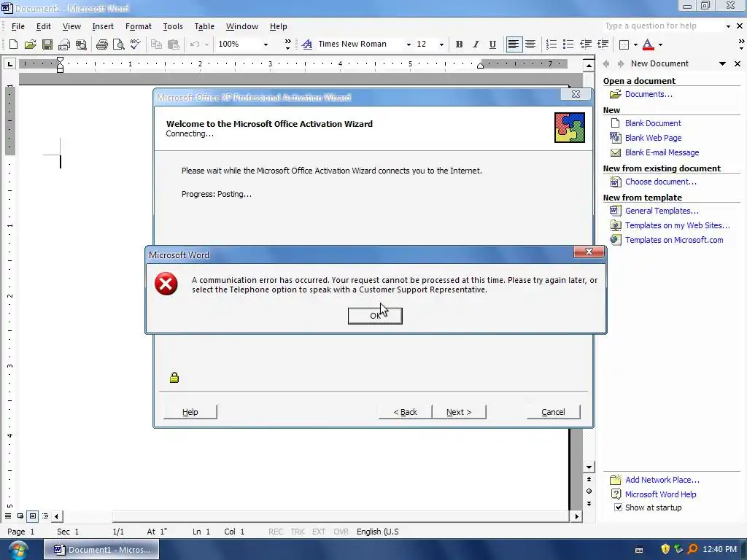Click the wizard Cancel button
The image size is (747, 560).
(553, 412)
